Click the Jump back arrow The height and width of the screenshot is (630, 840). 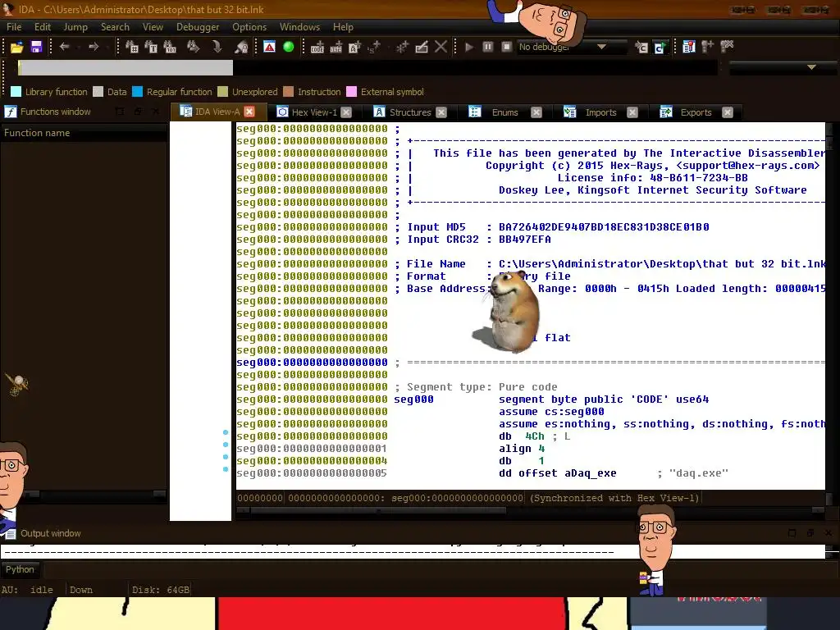[64, 47]
